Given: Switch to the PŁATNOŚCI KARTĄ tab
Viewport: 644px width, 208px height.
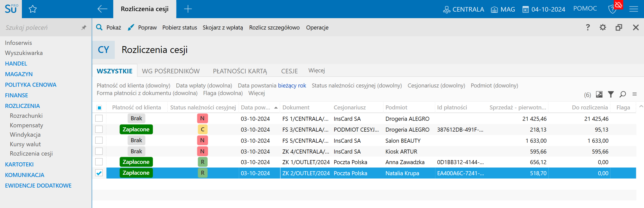Looking at the screenshot, I should pyautogui.click(x=240, y=71).
